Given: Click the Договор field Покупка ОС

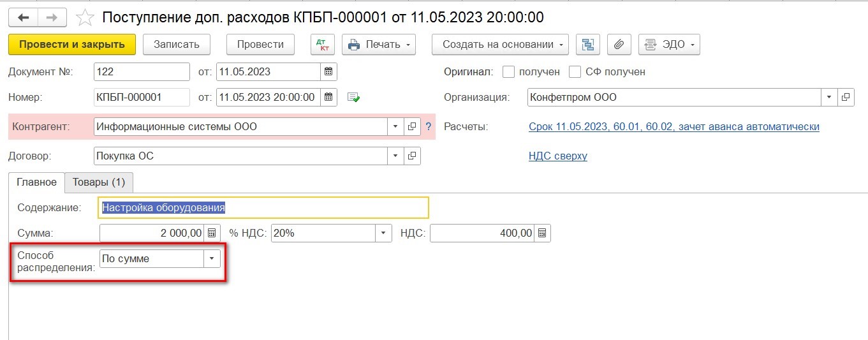Looking at the screenshot, I should point(240,156).
